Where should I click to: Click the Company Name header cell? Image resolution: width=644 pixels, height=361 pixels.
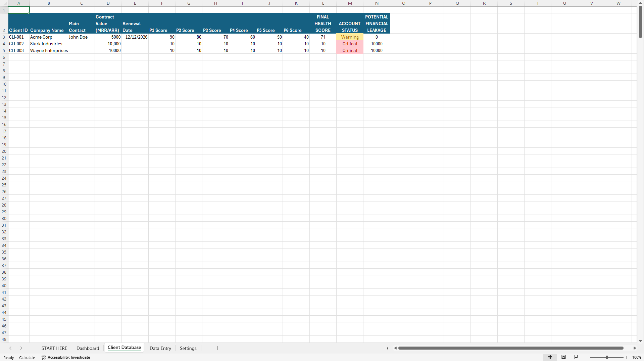pos(49,24)
